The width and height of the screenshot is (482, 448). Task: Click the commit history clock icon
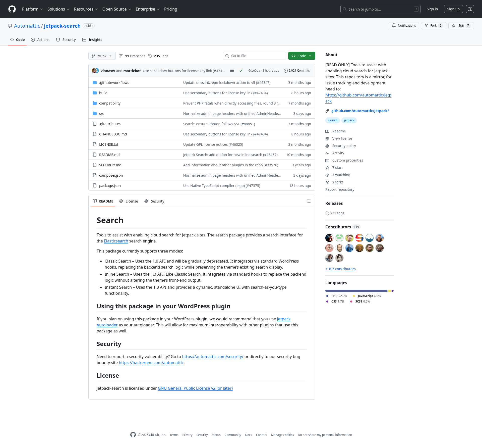click(286, 71)
